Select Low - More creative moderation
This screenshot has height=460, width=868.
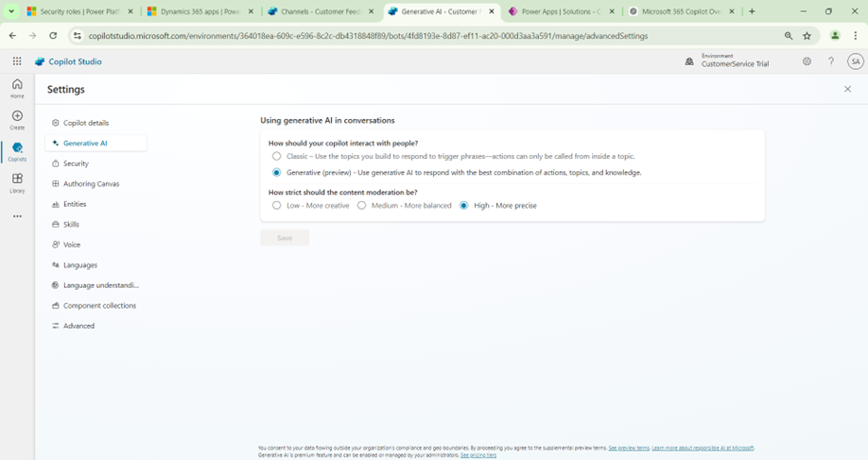(276, 205)
